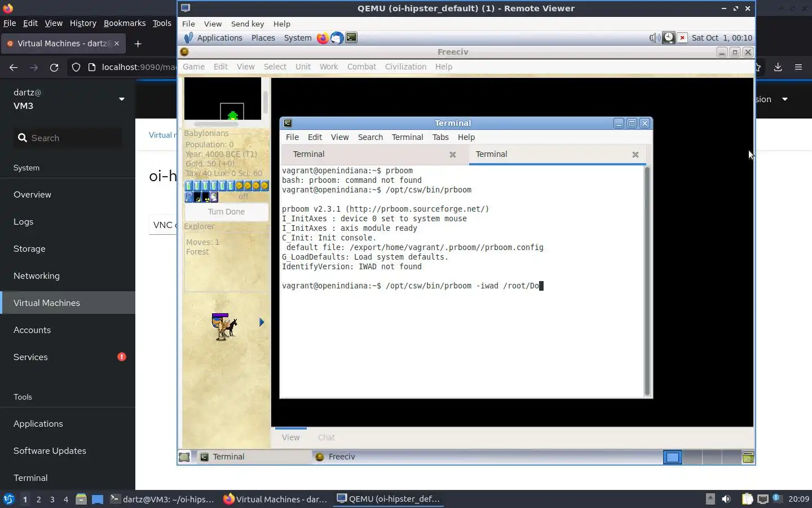Click the red Services alert badge
812x508 pixels.
122,357
